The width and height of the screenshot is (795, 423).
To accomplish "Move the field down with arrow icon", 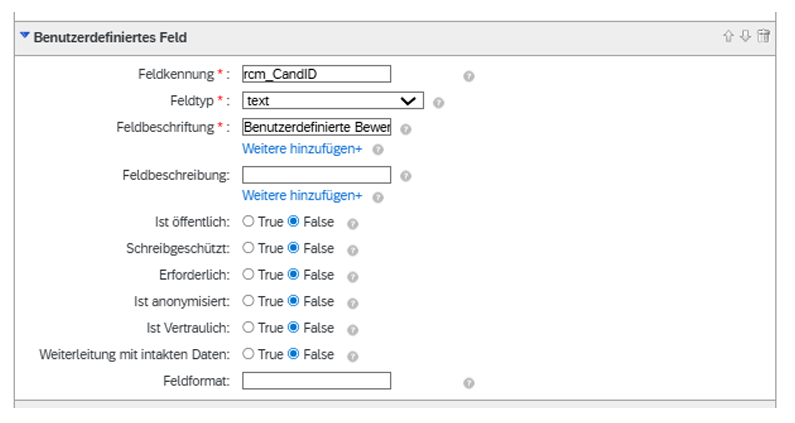I will [x=745, y=36].
